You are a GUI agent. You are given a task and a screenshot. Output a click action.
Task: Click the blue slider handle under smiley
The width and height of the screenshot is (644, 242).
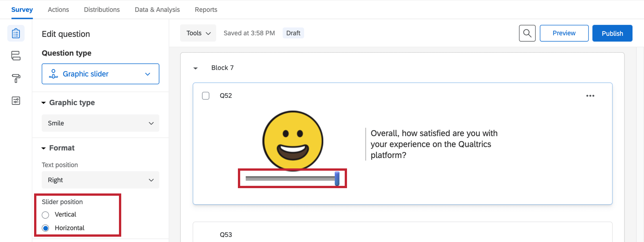(x=337, y=179)
